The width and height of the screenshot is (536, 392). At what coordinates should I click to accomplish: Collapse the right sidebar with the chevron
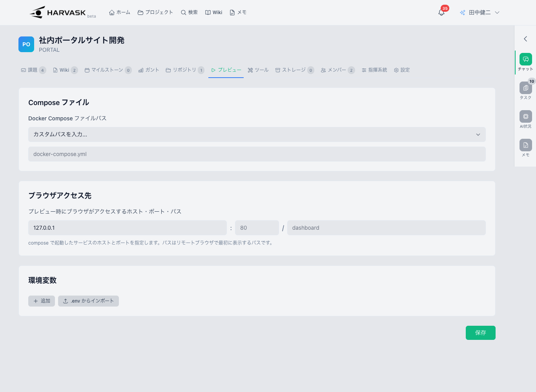(525, 39)
